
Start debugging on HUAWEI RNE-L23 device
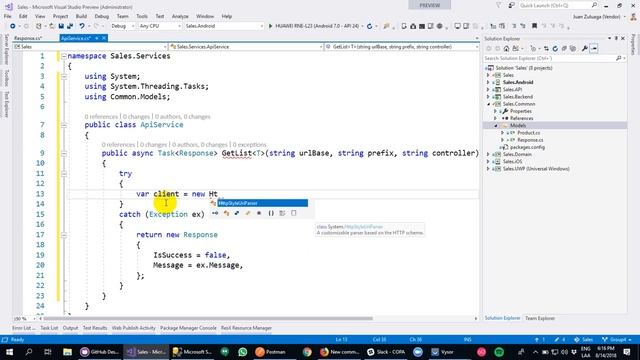[313, 26]
